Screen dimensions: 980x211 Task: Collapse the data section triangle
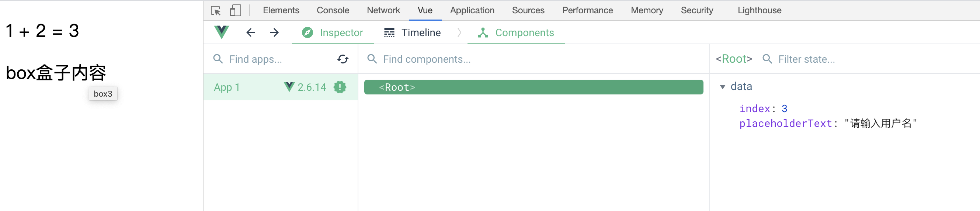722,87
